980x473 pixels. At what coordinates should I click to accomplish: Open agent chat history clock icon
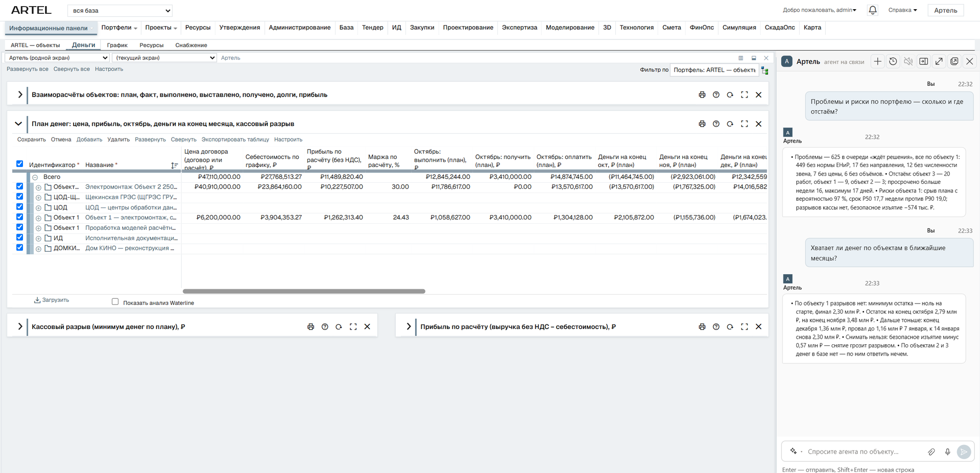[893, 62]
